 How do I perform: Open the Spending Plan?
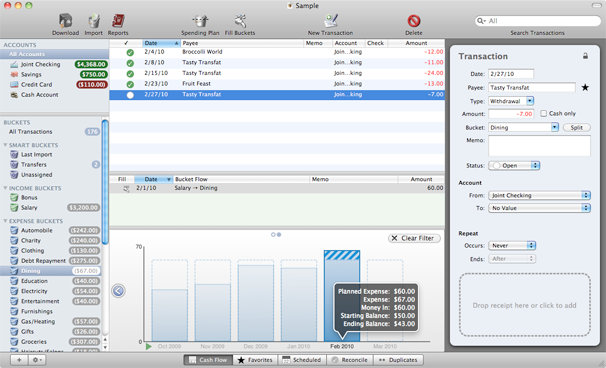point(200,21)
